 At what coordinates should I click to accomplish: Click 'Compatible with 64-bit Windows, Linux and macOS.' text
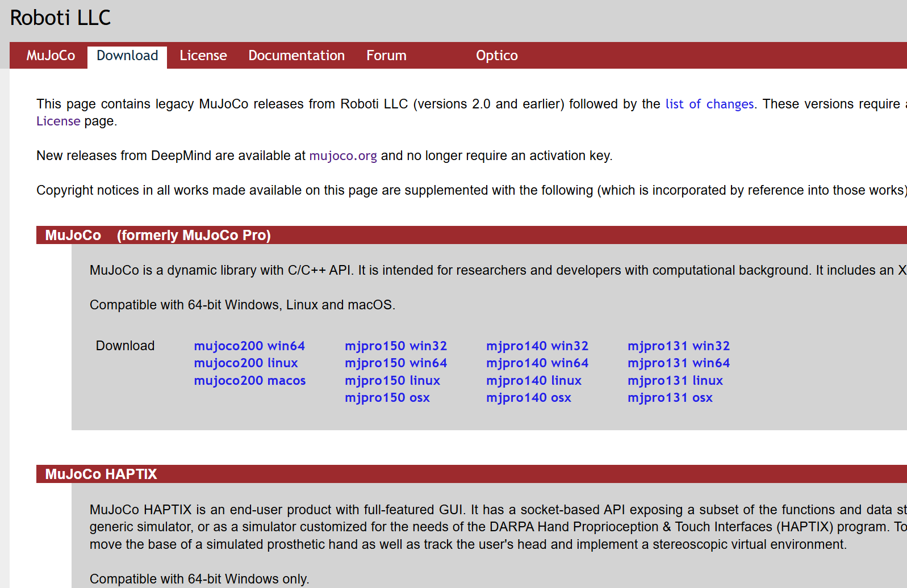click(x=243, y=305)
